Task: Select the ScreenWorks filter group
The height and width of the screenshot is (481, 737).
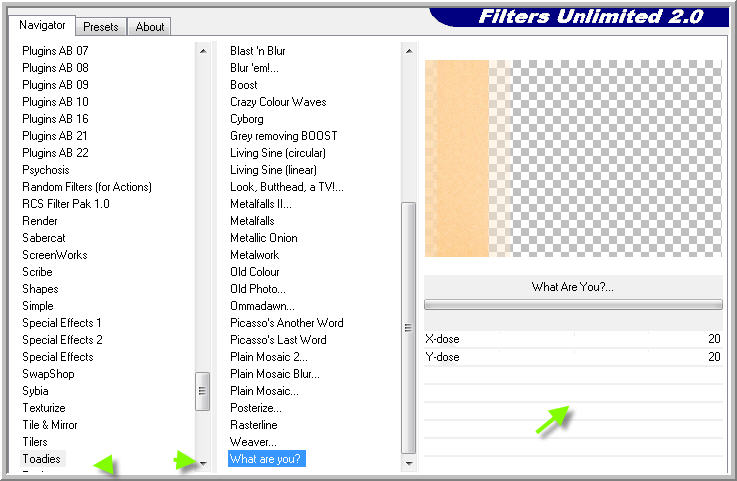Action: 55,255
